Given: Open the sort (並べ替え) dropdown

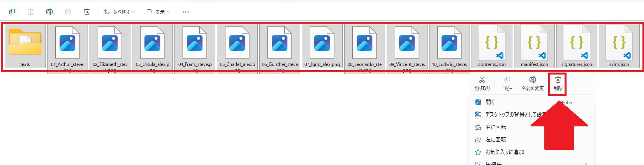Looking at the screenshot, I should point(119,12).
